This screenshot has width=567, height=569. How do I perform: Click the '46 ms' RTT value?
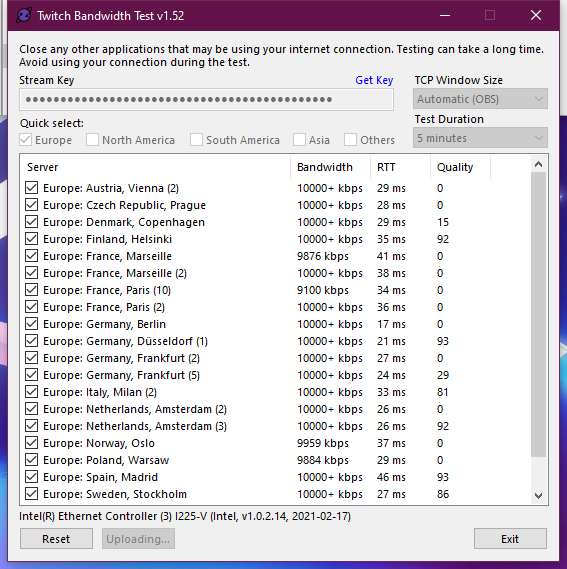391,477
